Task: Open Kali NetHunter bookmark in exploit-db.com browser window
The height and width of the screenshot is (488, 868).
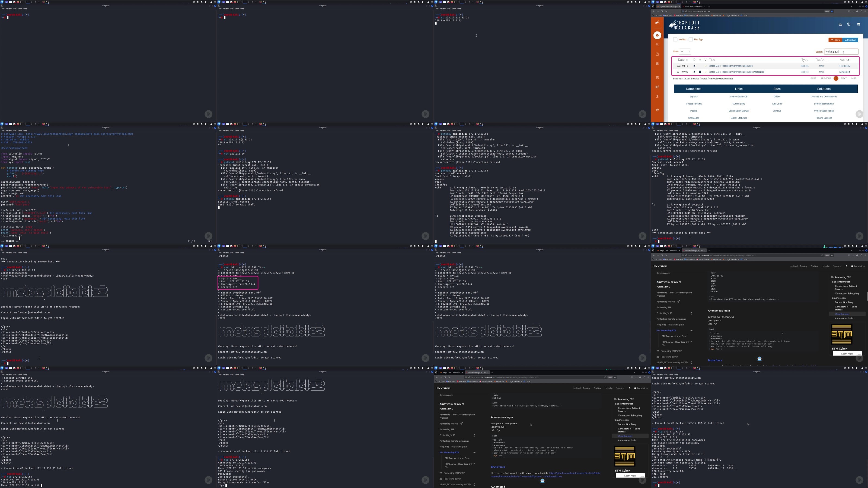Action: [x=703, y=15]
